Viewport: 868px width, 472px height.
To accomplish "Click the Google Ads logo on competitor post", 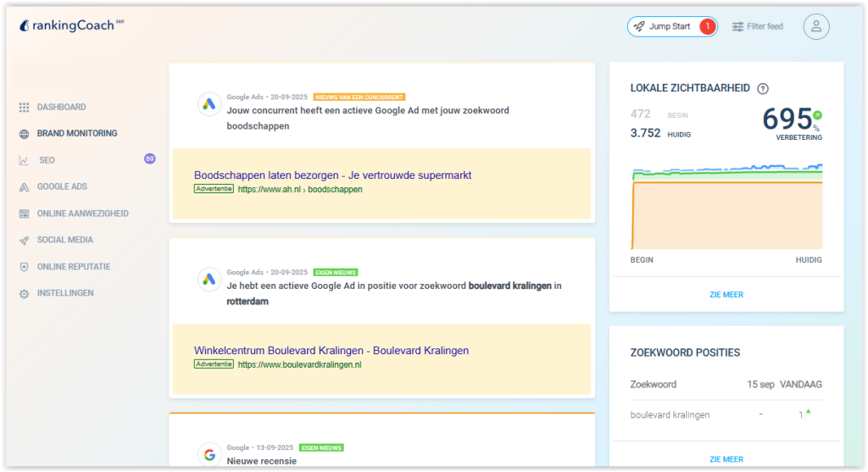I will coord(209,104).
